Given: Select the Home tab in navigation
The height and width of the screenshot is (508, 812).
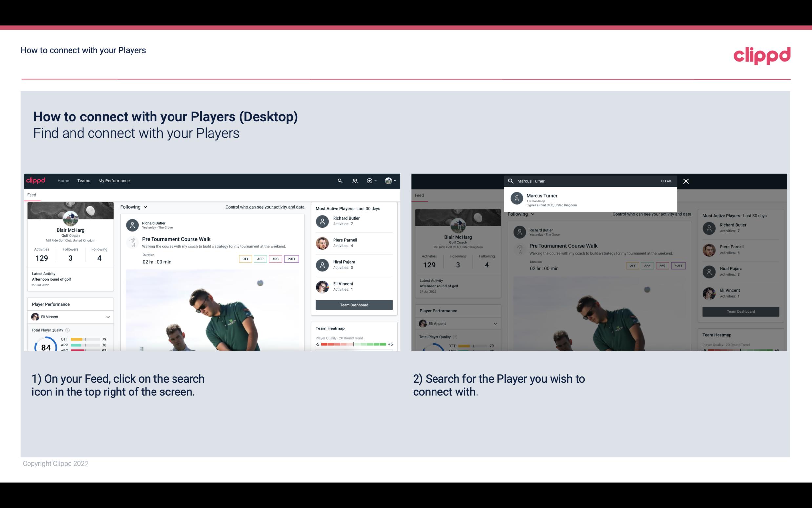Looking at the screenshot, I should (63, 180).
